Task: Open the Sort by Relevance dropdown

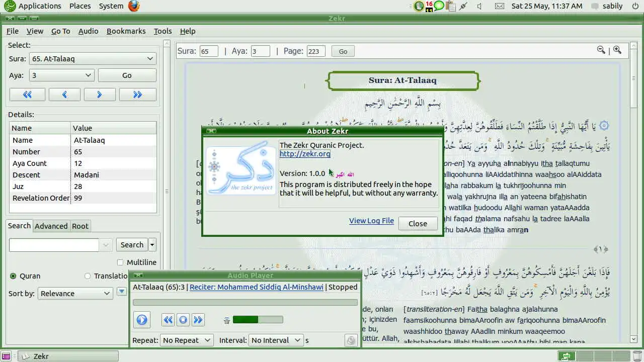Action: pyautogui.click(x=75, y=294)
